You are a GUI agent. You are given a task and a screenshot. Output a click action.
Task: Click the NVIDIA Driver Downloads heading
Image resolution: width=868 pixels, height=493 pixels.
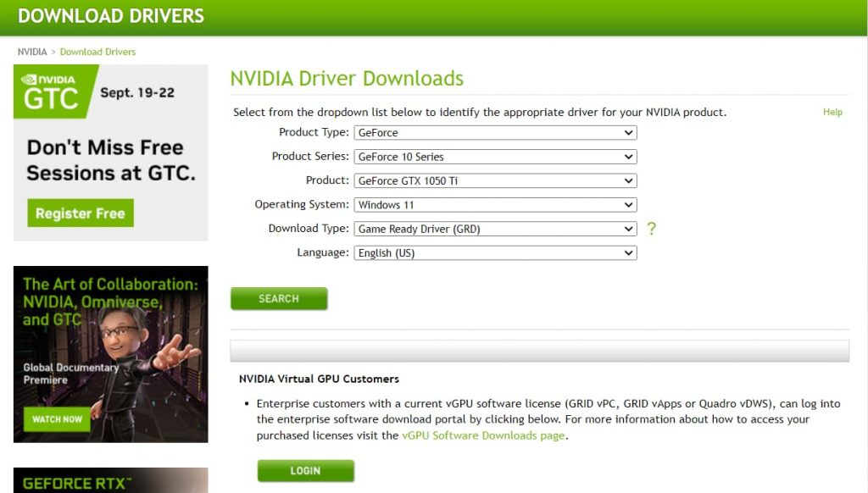point(347,79)
